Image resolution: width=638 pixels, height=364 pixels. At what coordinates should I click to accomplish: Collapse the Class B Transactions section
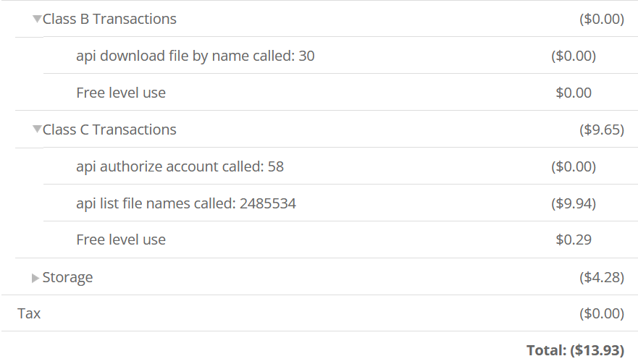click(x=37, y=19)
